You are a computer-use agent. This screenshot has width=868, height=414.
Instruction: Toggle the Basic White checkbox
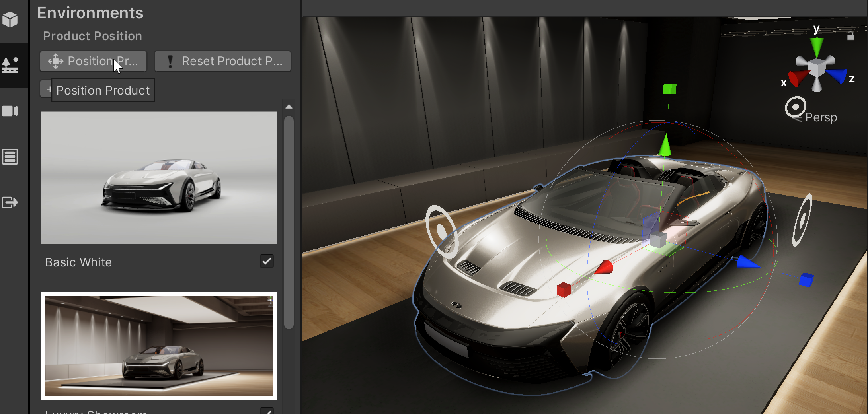pos(267,261)
